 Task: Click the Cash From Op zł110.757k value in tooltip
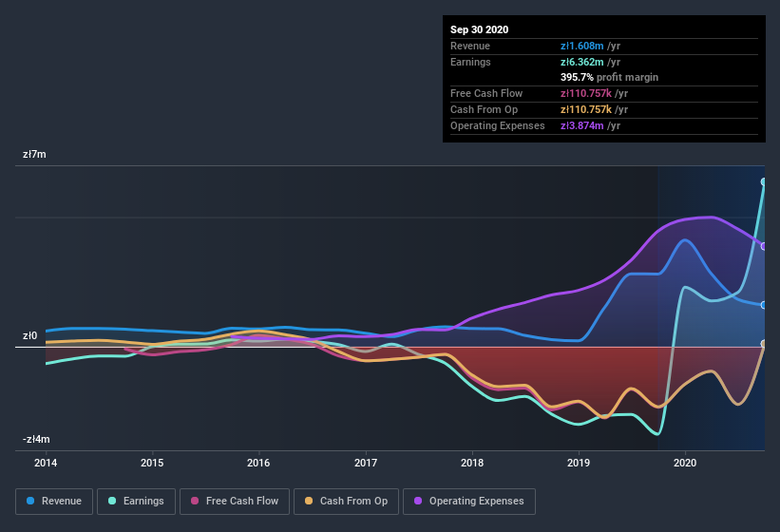point(585,109)
